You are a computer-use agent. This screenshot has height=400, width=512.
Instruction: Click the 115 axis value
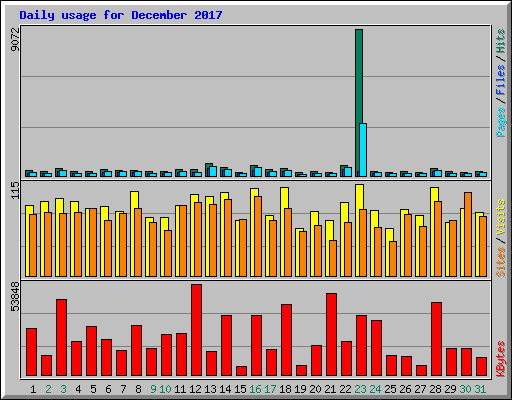tap(15, 191)
